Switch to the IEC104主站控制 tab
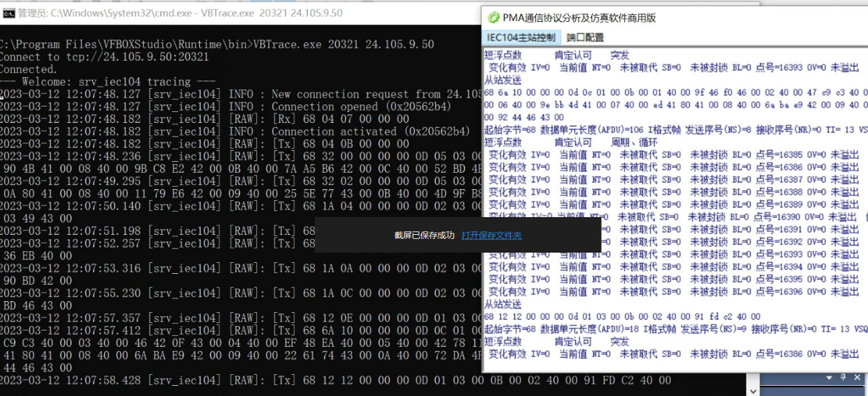 click(x=521, y=38)
